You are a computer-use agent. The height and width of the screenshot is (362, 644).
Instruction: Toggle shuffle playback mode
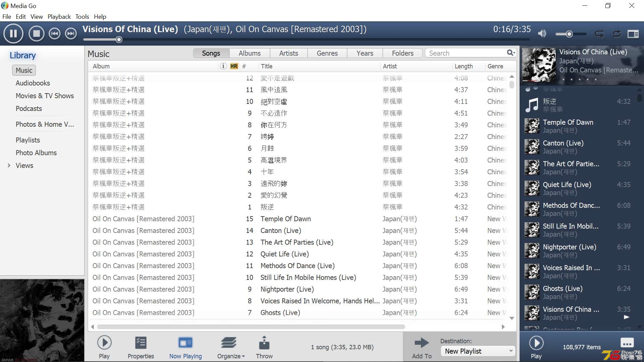[599, 34]
